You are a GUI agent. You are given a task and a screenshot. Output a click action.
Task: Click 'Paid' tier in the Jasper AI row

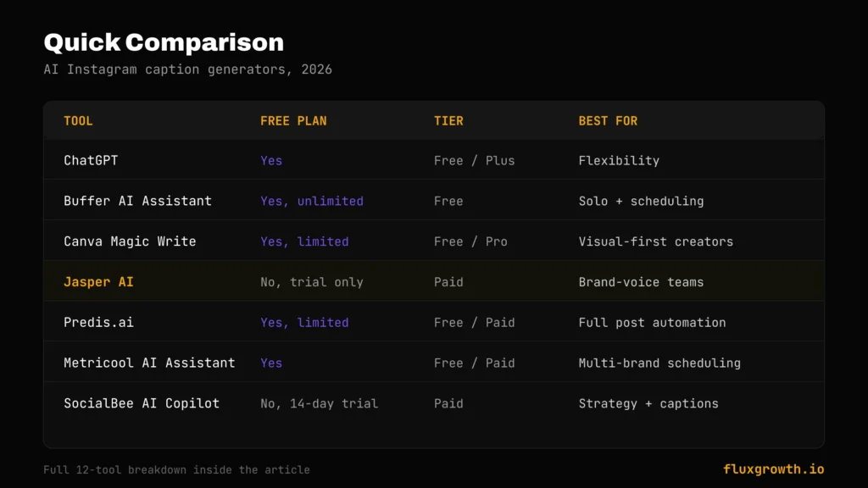point(448,282)
